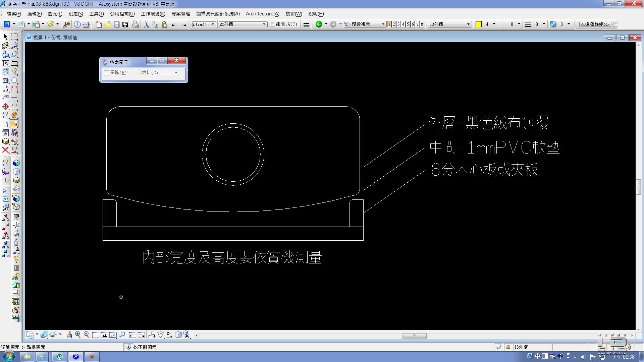Click the Update View brush icon
Screen dimensions: 644x362
pos(69,335)
